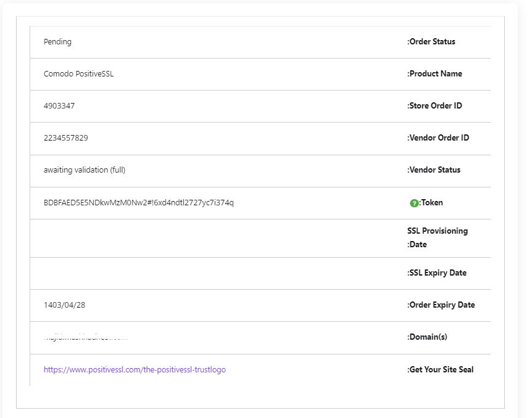Select the token value text
The height and width of the screenshot is (418, 532).
pos(138,202)
